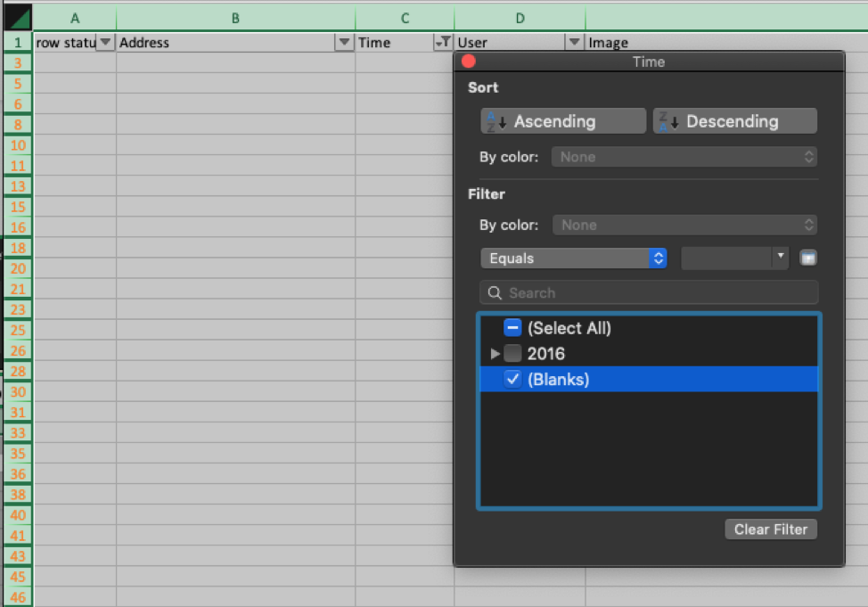Select row 1 header
Viewport: 868px width, 607px height.
coord(18,43)
